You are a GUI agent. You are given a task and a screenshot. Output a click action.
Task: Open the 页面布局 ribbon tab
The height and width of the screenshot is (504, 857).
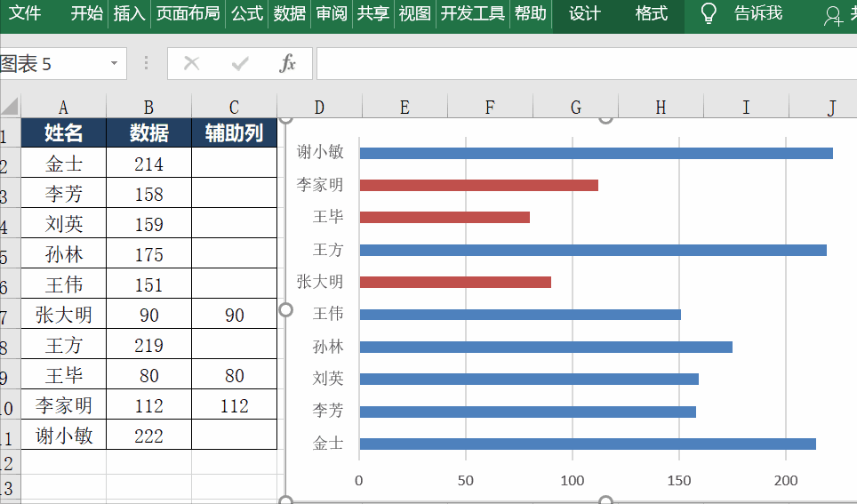point(188,13)
